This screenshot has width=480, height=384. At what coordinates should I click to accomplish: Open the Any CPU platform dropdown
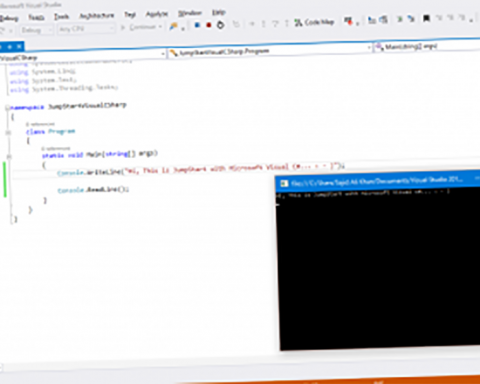[x=86, y=29]
